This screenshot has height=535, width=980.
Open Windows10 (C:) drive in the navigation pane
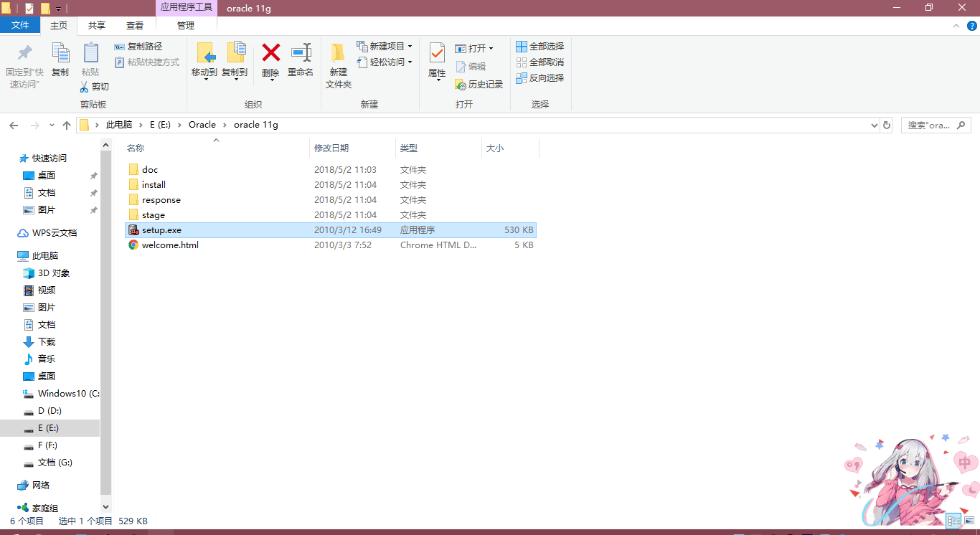coord(61,394)
